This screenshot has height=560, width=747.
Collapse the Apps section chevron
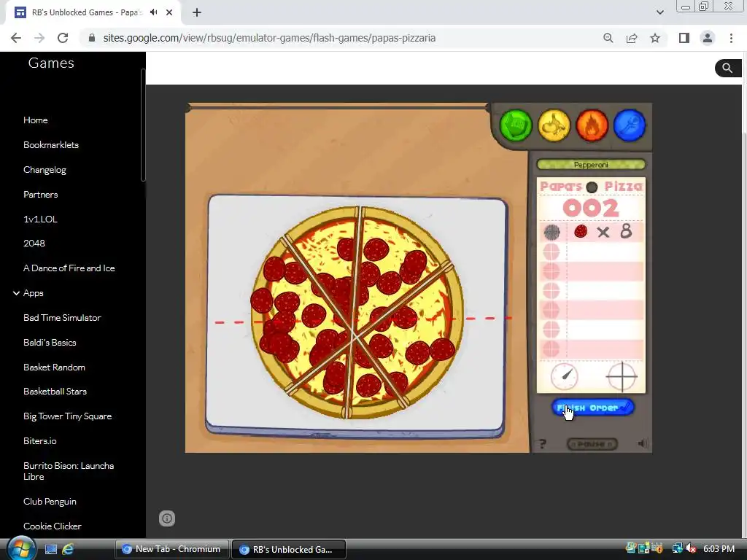pyautogui.click(x=16, y=293)
